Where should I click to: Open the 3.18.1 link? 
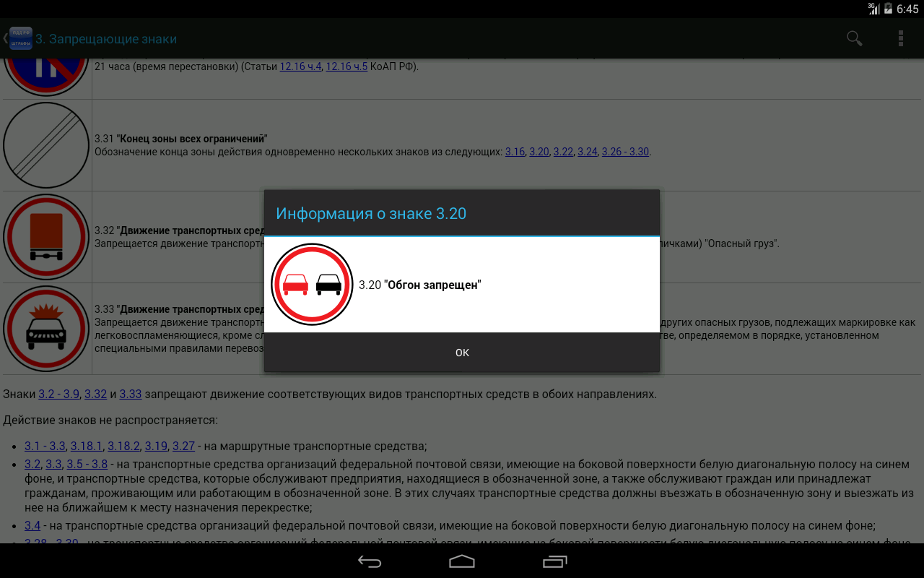tap(87, 447)
